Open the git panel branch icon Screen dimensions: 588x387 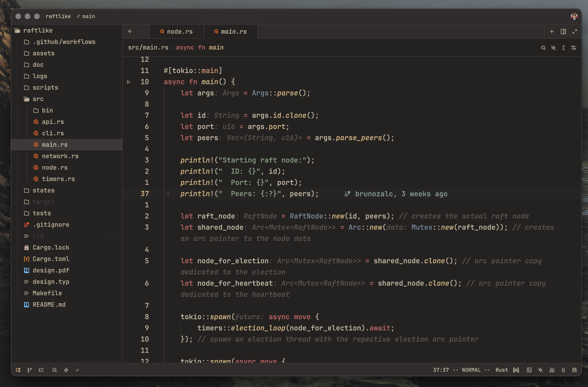[x=30, y=370]
